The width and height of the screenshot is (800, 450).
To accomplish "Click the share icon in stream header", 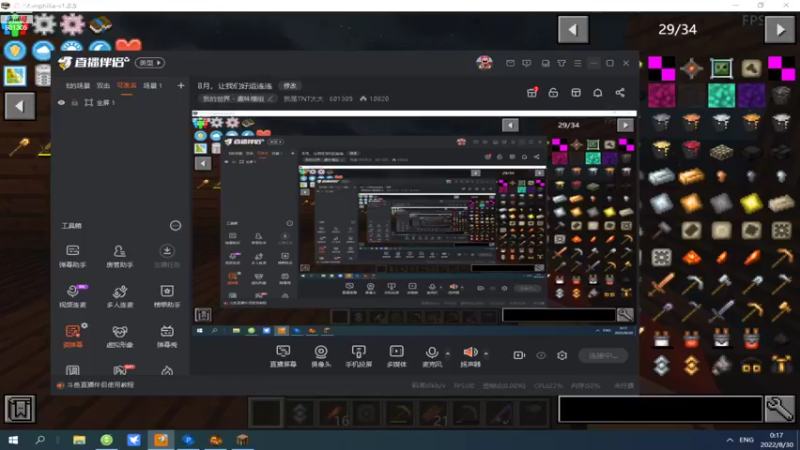I will (x=620, y=92).
